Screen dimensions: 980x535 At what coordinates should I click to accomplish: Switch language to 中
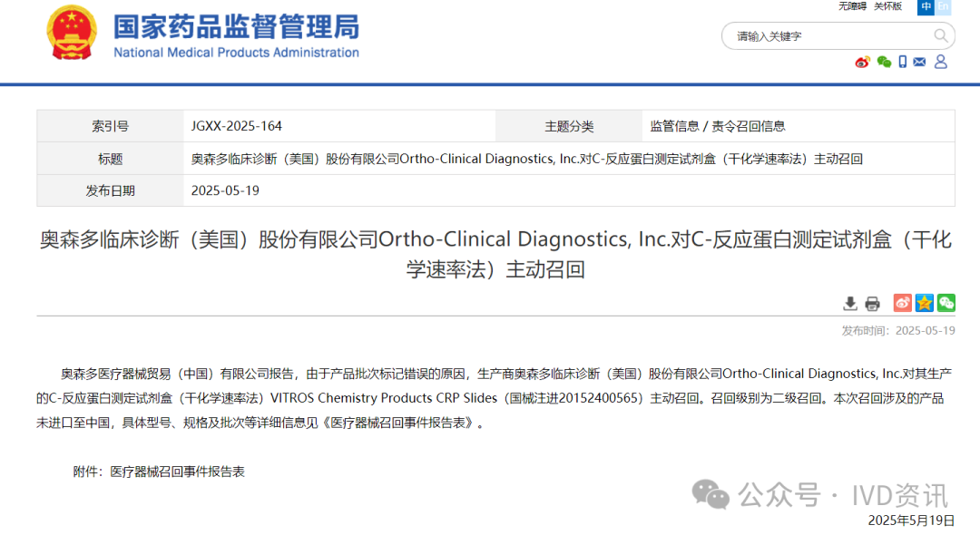coord(926,7)
